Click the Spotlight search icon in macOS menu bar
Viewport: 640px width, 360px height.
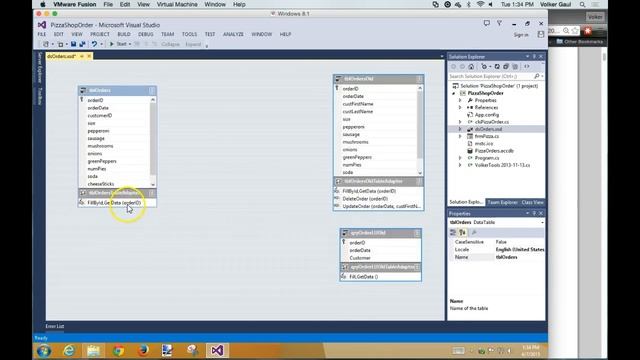(x=582, y=4)
